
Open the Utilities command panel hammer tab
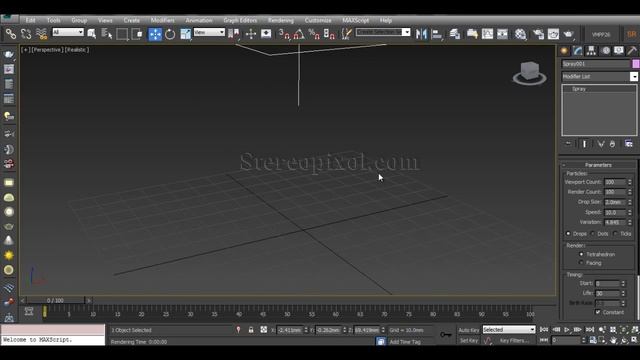pyautogui.click(x=632, y=51)
